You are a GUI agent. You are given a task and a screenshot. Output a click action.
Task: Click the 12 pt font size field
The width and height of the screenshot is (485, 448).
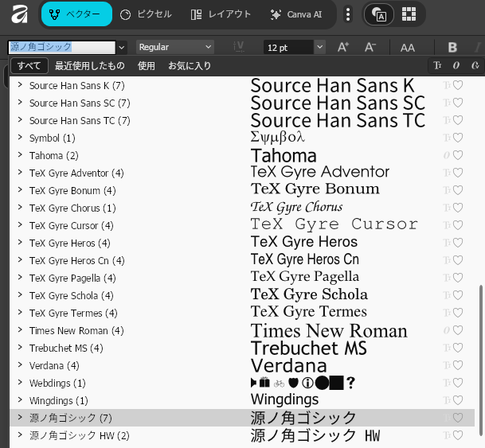tap(288, 48)
